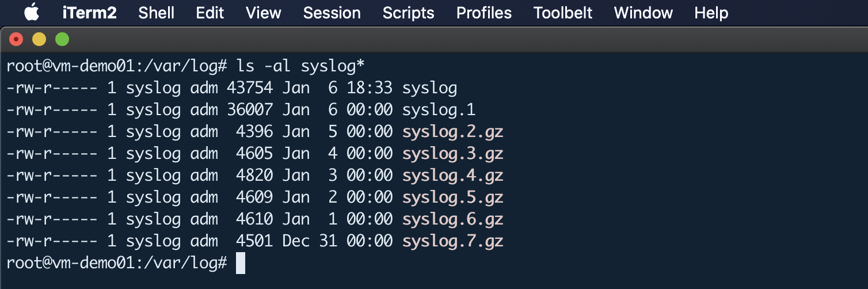The image size is (868, 289).
Task: Open the Session menu
Action: [332, 13]
